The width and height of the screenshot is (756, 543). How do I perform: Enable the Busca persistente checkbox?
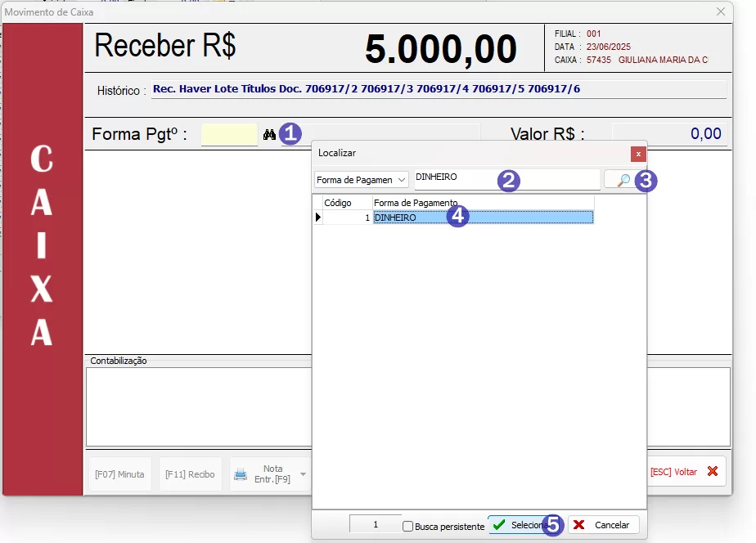[408, 527]
